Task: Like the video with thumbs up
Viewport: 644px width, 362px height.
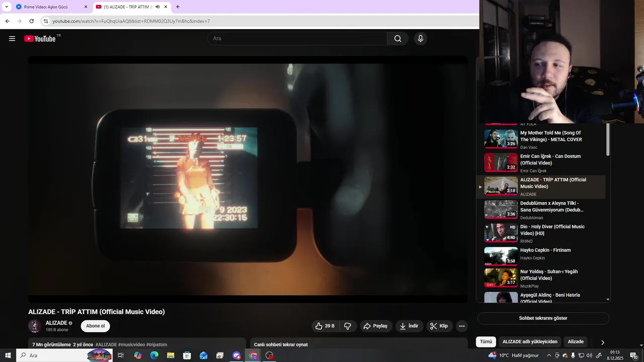Action: click(325, 326)
